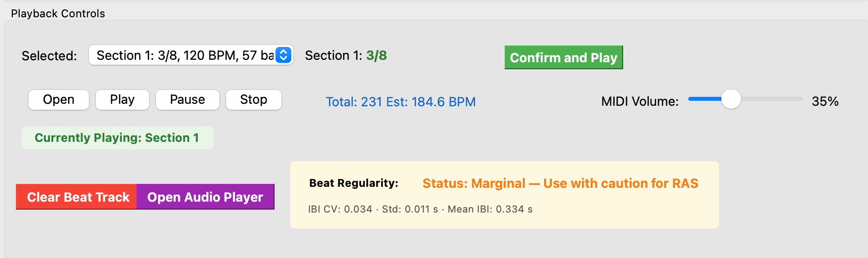Stop the playback
868x258 pixels.
point(253,100)
